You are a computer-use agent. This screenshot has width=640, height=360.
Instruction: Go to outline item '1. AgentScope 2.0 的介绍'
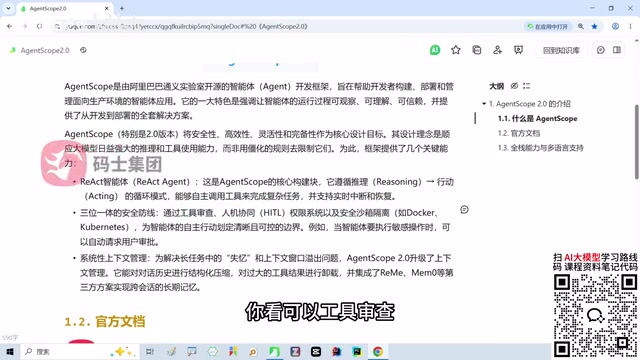click(530, 104)
